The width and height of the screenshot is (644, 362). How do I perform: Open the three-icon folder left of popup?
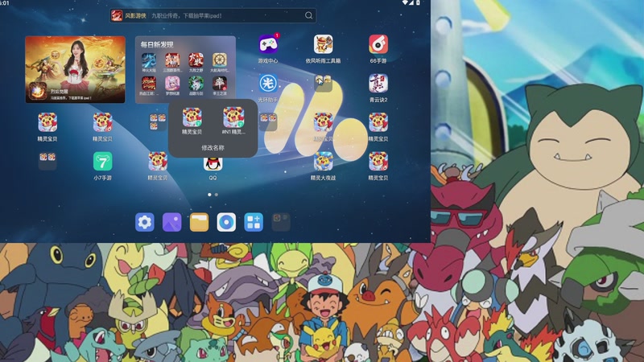coord(158,122)
